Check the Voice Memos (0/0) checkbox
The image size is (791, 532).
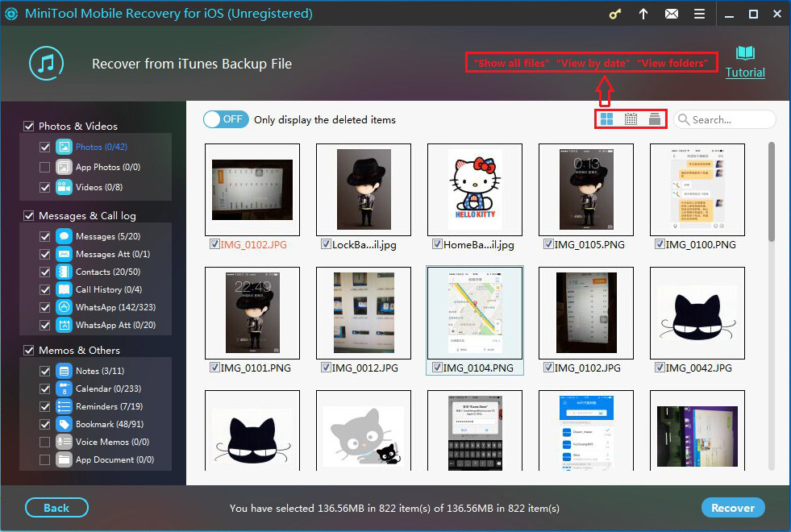point(45,442)
